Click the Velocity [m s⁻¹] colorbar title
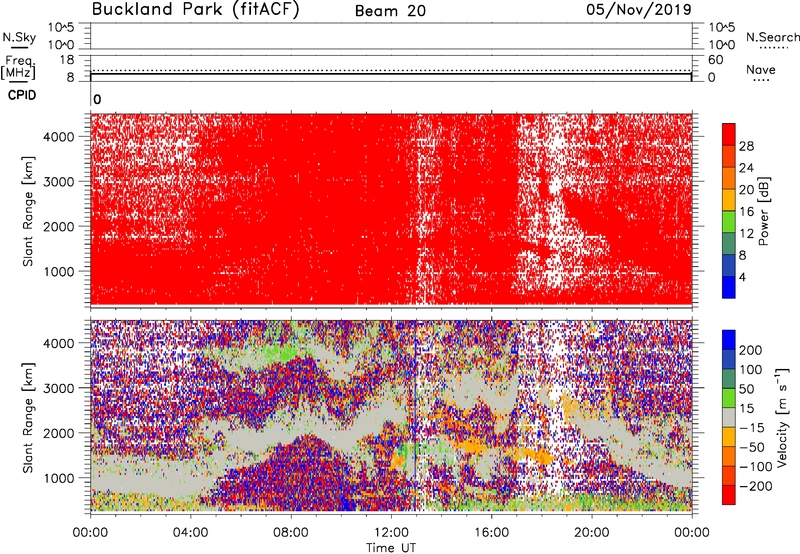Viewport: 800px width, 554px height. pos(781,418)
